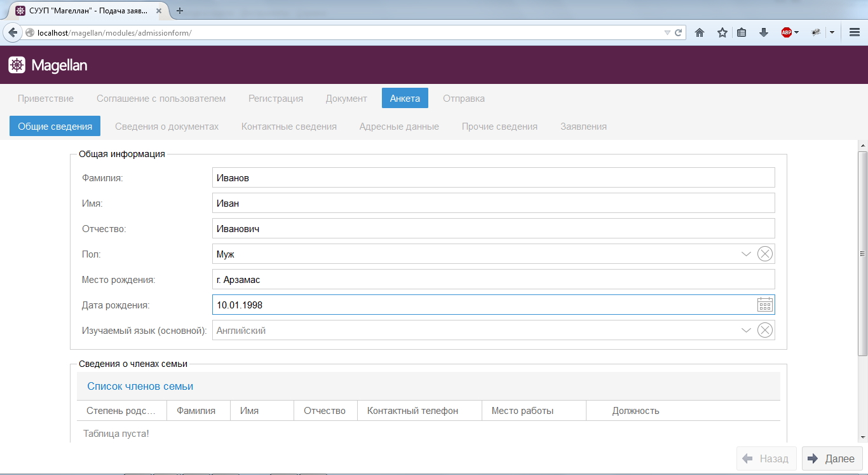
Task: Select the Анкета step tab
Action: pos(405,99)
